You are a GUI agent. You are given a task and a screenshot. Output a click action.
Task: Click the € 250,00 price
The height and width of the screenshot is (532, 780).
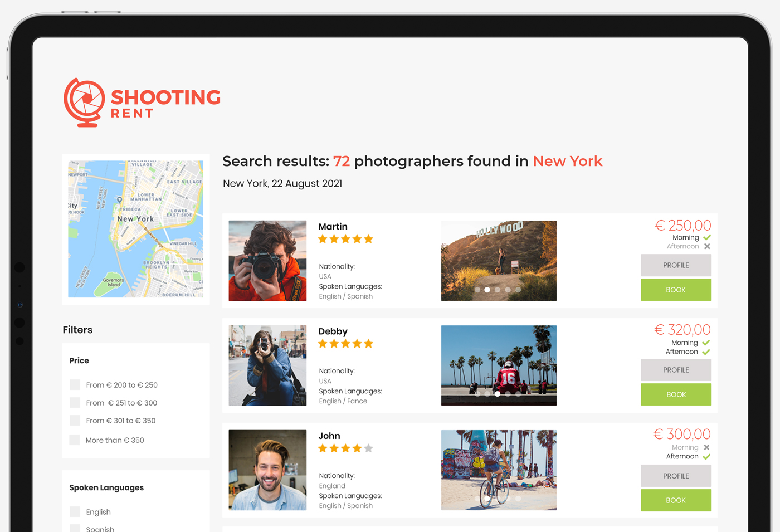click(683, 226)
